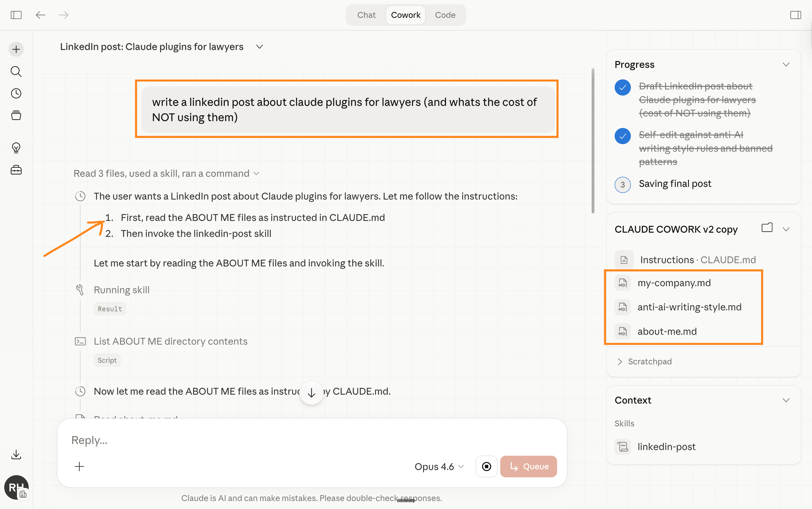Viewport: 812px width, 509px height.
Task: Open search from the left sidebar
Action: [x=16, y=71]
